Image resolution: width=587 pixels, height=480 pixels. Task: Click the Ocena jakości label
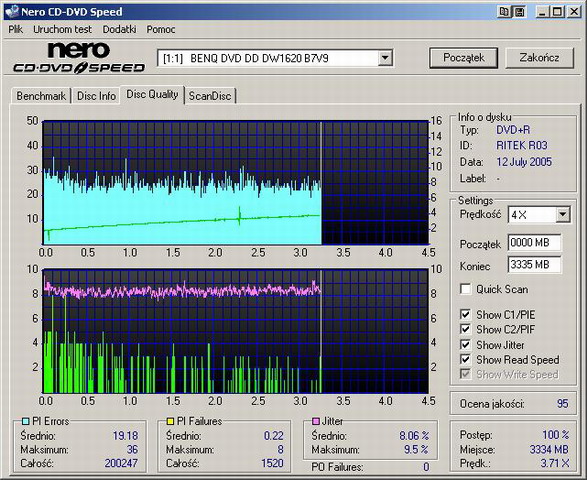tap(492, 404)
